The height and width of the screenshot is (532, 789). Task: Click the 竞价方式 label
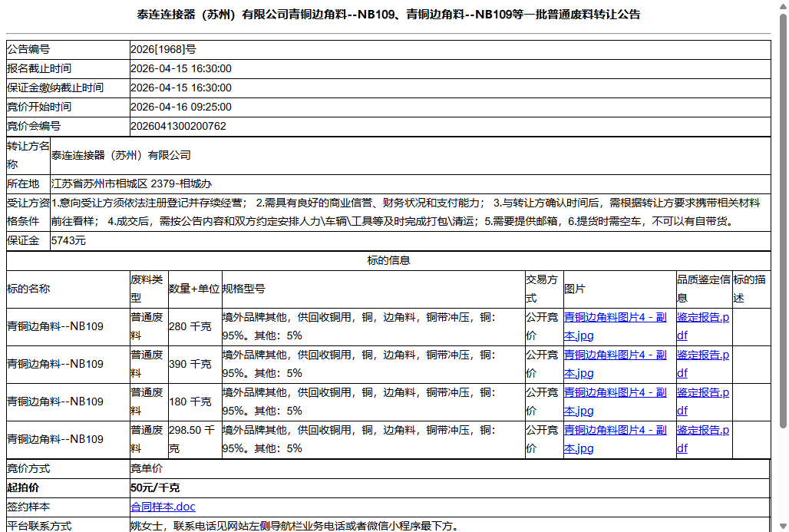28,468
